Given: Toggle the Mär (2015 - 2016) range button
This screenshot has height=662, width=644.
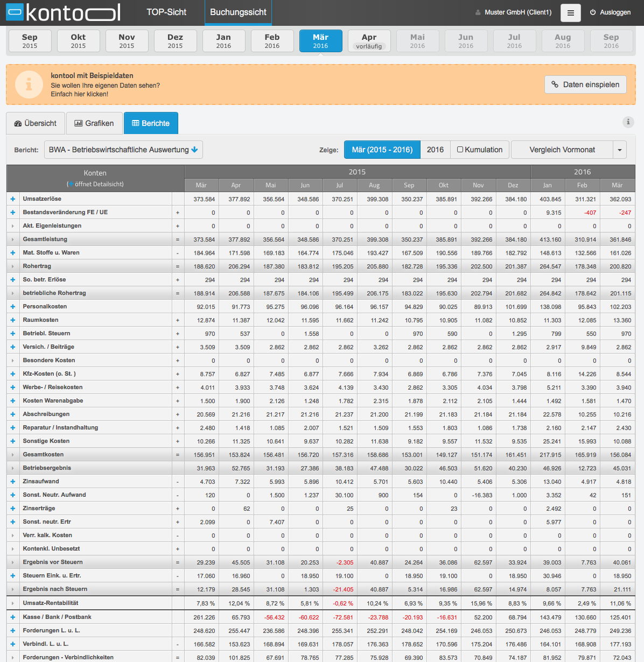Looking at the screenshot, I should [382, 150].
